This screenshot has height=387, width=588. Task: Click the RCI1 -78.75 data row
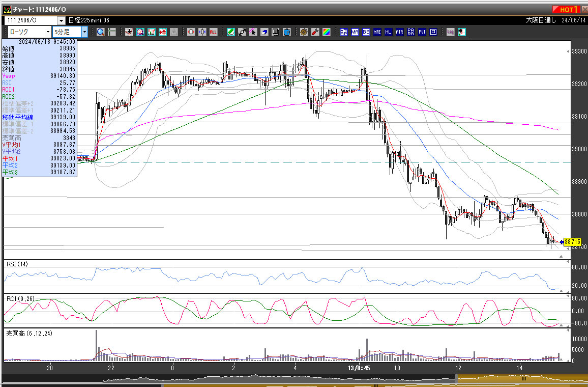coord(39,90)
